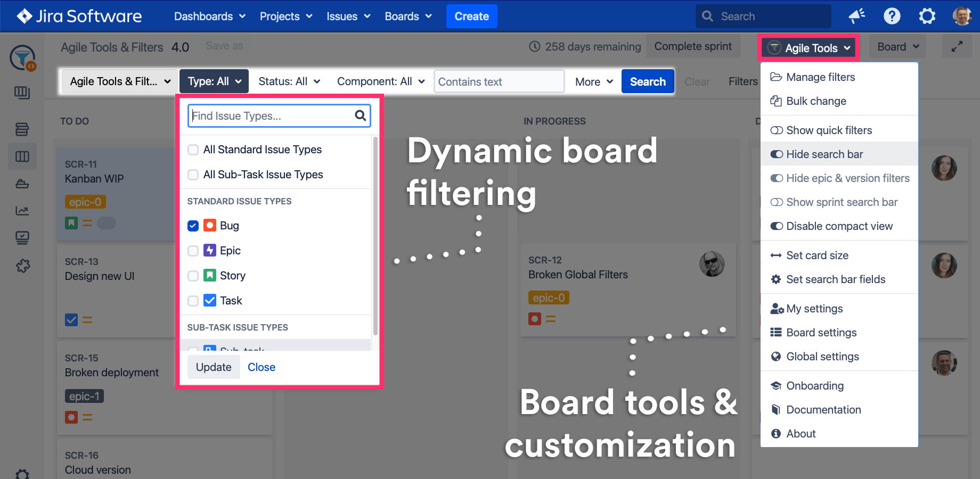Screen dimensions: 980x479
Task: Open the help question mark icon
Action: click(x=892, y=16)
